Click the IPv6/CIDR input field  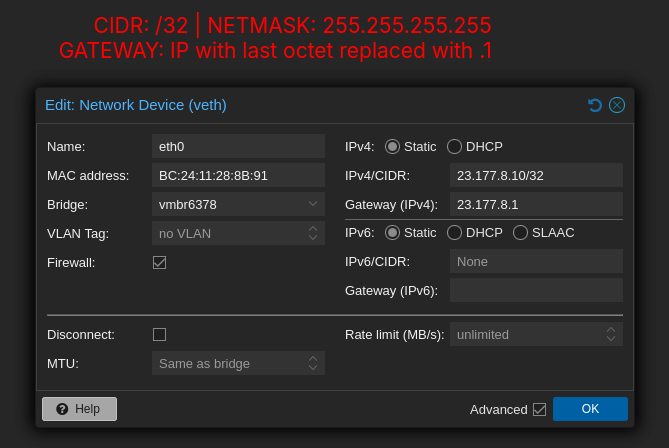536,262
